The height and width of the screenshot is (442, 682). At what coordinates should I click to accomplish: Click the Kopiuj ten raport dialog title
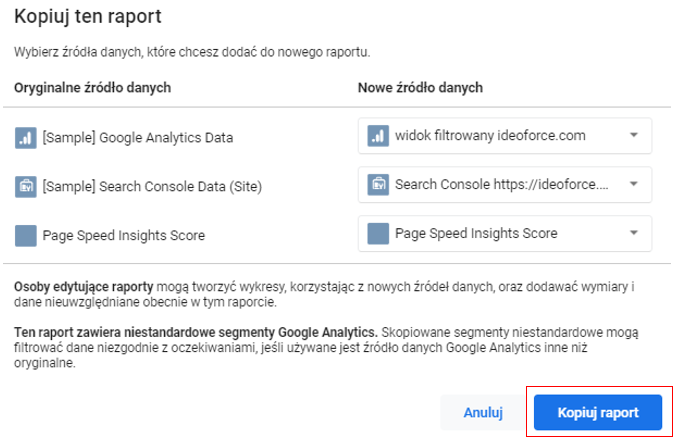88,17
